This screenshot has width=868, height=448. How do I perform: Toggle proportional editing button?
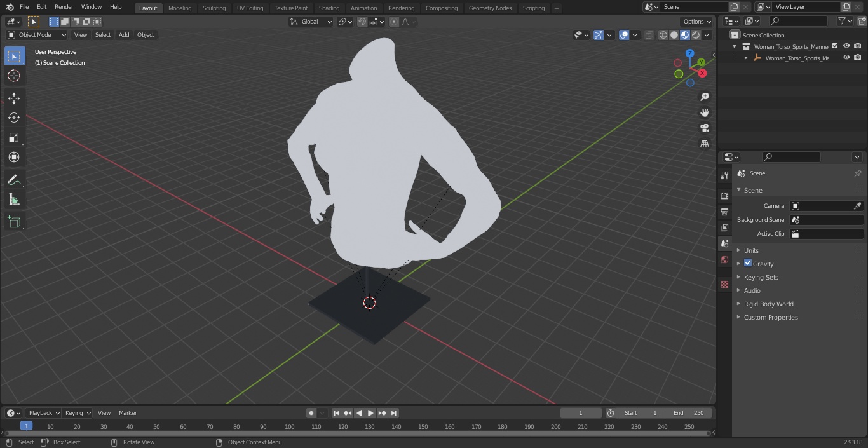[x=394, y=22]
